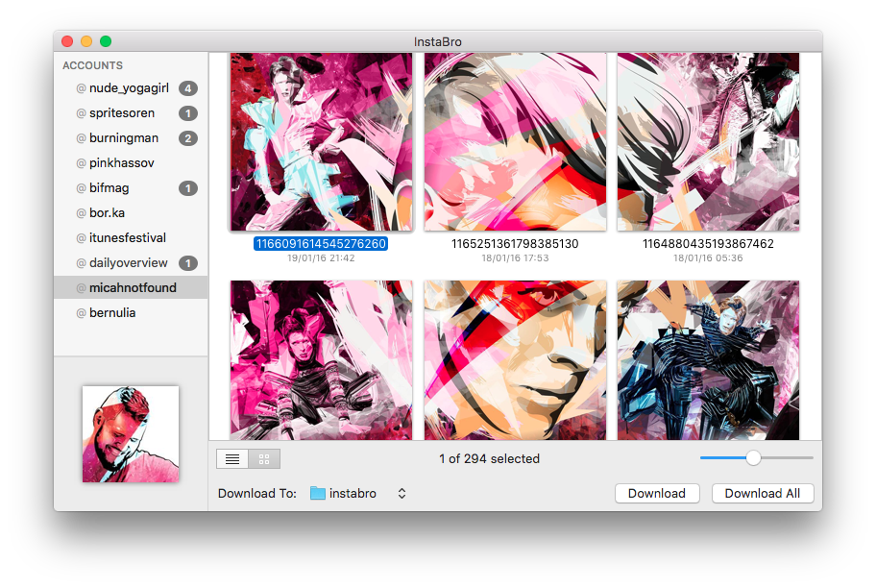Click the instabro folder name

[353, 494]
